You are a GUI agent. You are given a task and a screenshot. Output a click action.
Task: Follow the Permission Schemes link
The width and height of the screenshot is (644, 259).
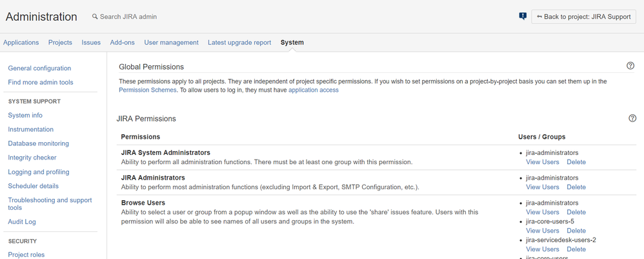(148, 90)
